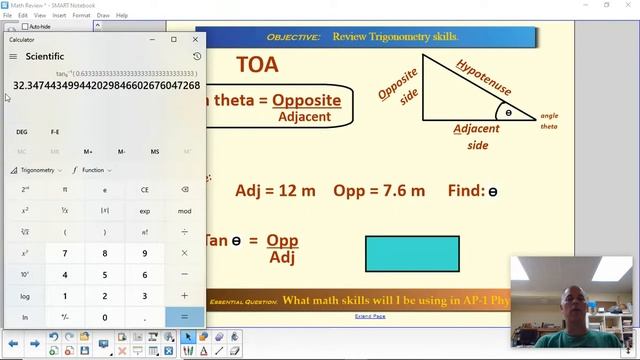The width and height of the screenshot is (640, 360).
Task: Open Calculator history clock icon
Action: pyautogui.click(x=197, y=56)
